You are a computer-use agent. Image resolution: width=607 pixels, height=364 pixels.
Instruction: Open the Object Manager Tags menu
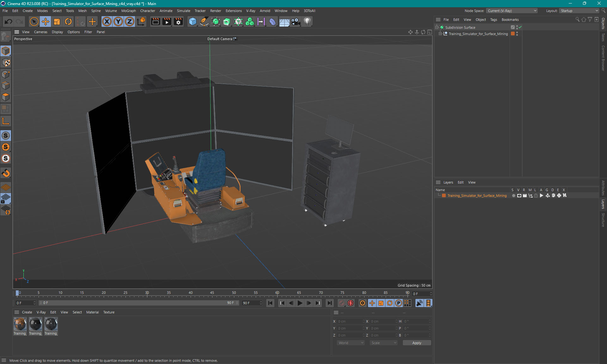point(494,20)
